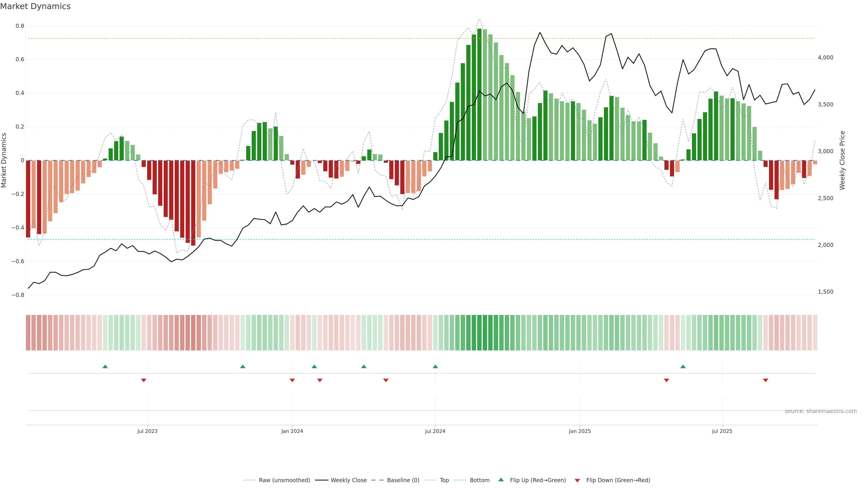Click the Jul 2023 x-axis label
This screenshot has width=868, height=488.
[147, 431]
